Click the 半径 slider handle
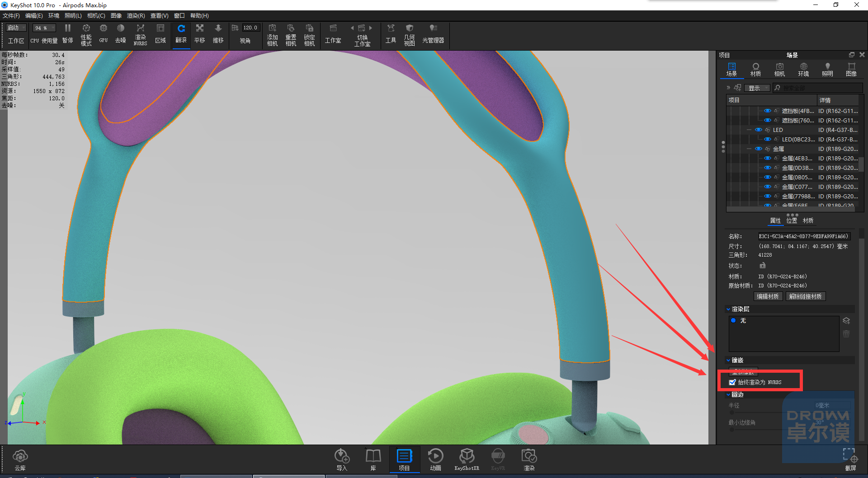Screen dimensions: 868x478 [x=732, y=412]
